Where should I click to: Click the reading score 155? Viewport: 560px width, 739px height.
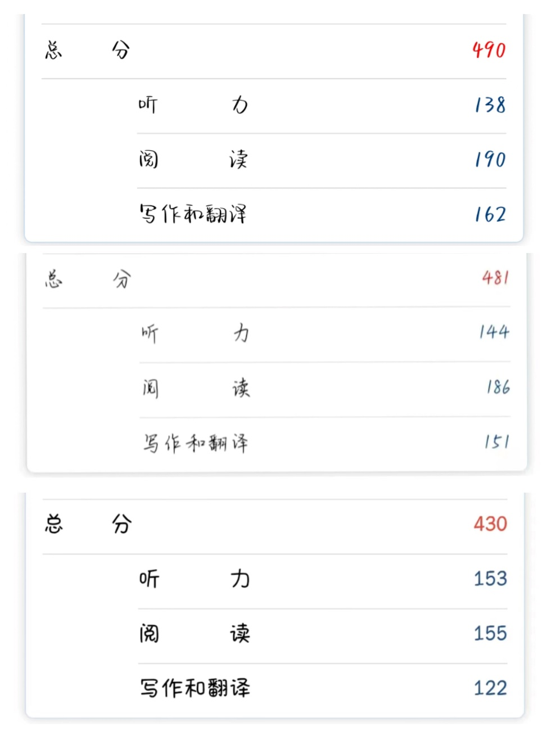click(490, 634)
